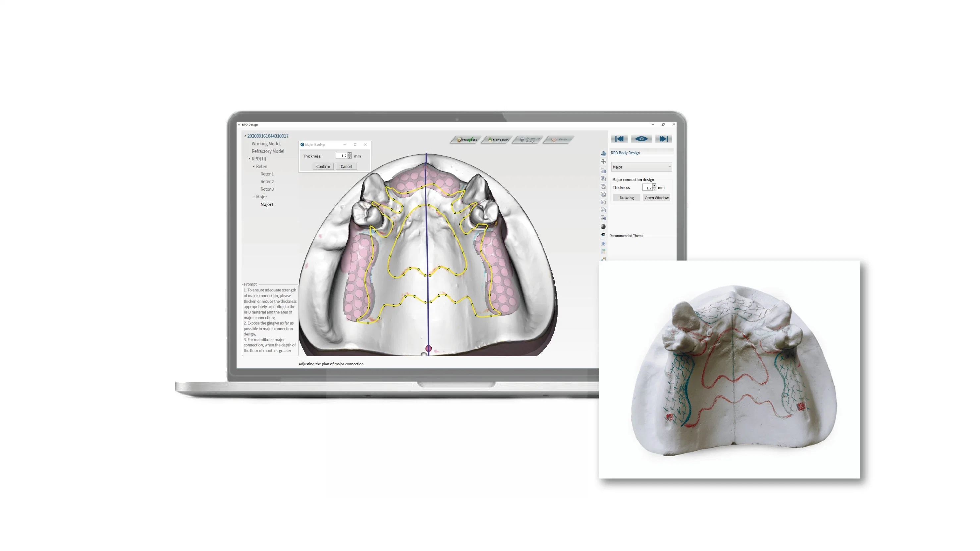This screenshot has height=551, width=980.
Task: Click the center playback icon
Action: pos(640,139)
